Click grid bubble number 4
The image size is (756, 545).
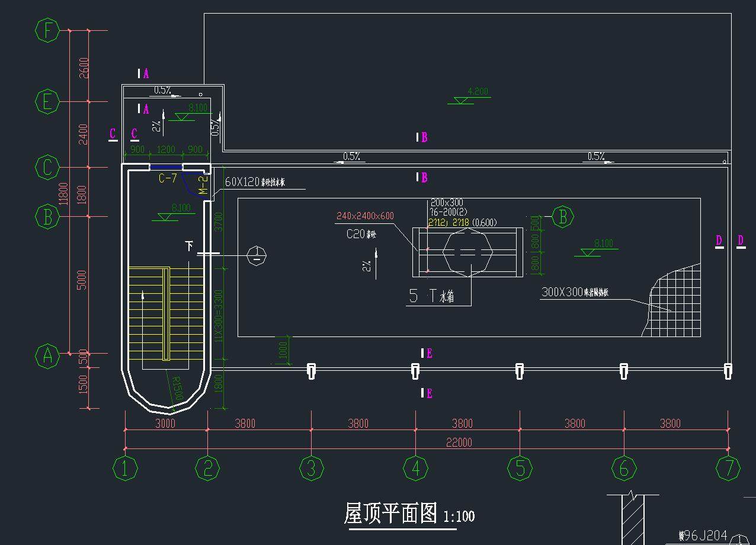(x=416, y=468)
